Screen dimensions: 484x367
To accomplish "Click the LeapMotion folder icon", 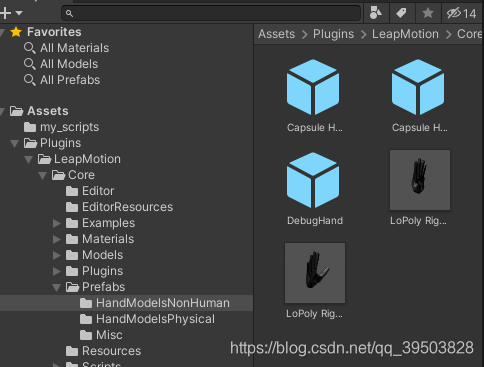I will coord(44,159).
